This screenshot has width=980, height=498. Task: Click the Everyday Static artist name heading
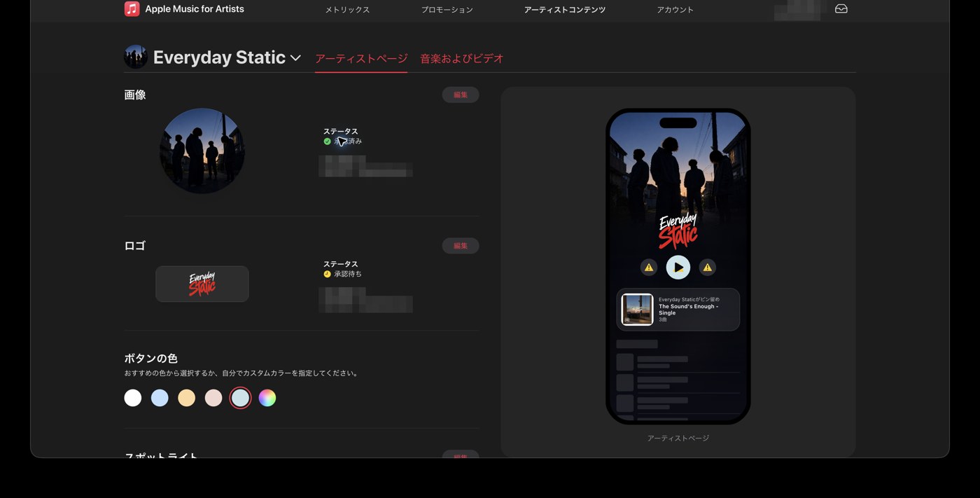[219, 57]
